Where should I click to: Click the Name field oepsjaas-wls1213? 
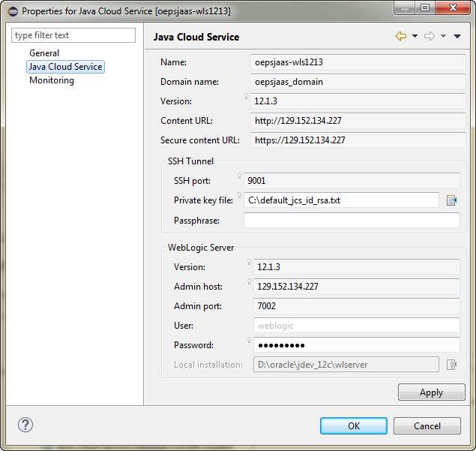click(x=358, y=62)
